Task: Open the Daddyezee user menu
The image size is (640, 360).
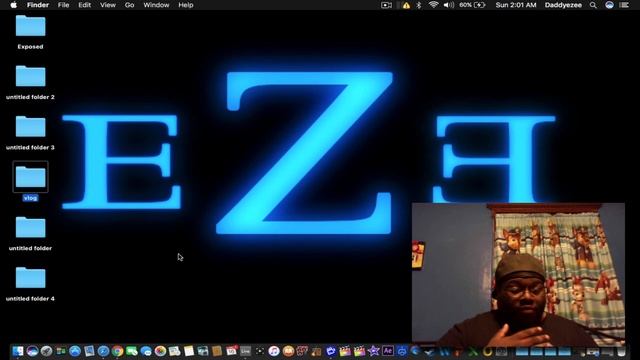Action: [563, 5]
